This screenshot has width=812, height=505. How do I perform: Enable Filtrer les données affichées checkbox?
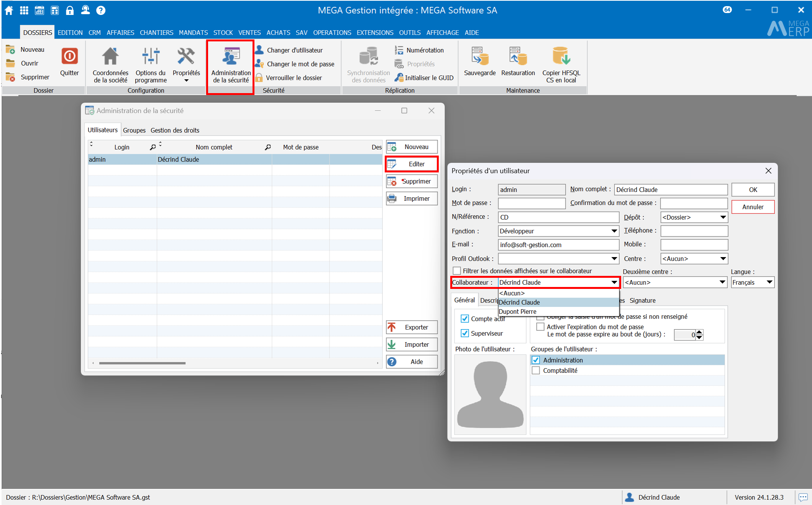[x=457, y=271]
